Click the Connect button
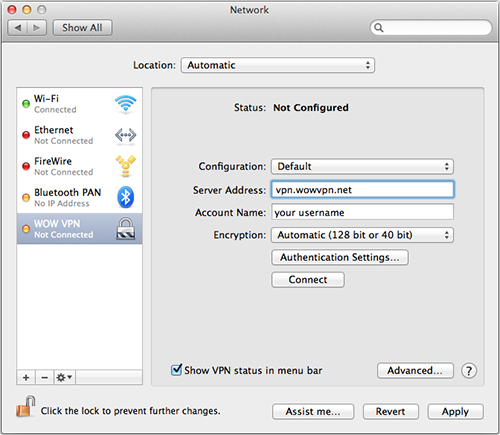Image resolution: width=500 pixels, height=435 pixels. click(308, 279)
